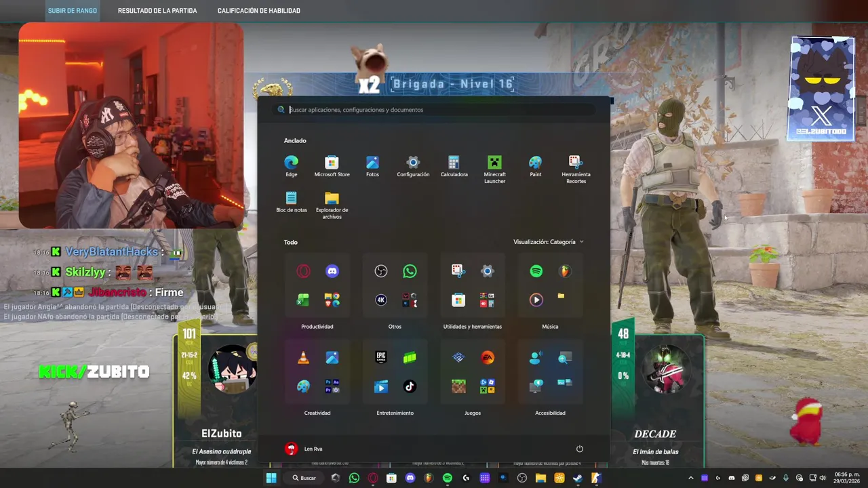The width and height of the screenshot is (868, 488).
Task: Open Visualización: Categoría dropdown
Action: pyautogui.click(x=549, y=242)
